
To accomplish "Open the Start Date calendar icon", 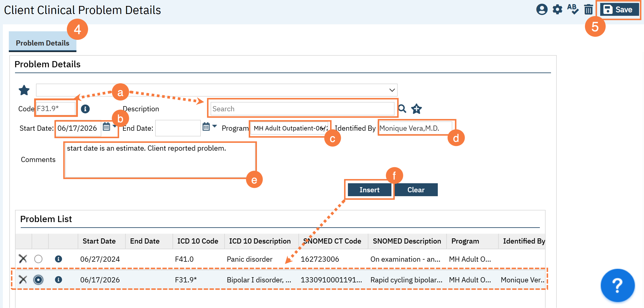I will tap(106, 127).
